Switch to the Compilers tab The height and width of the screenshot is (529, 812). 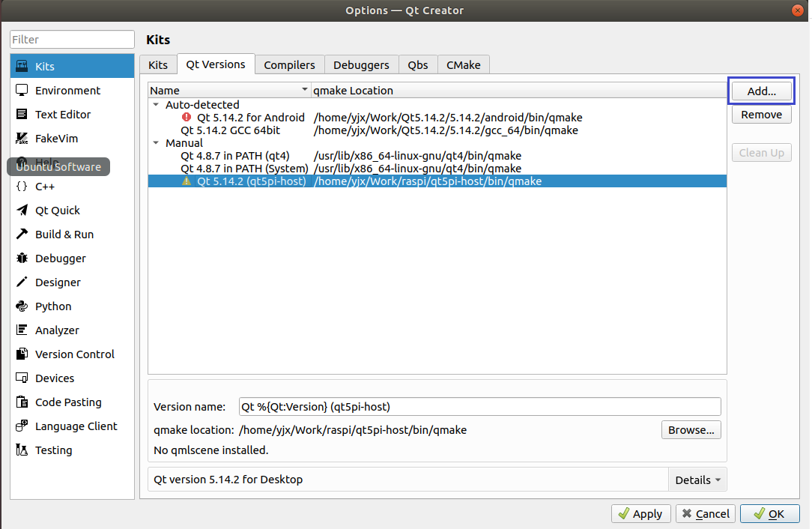tap(289, 64)
